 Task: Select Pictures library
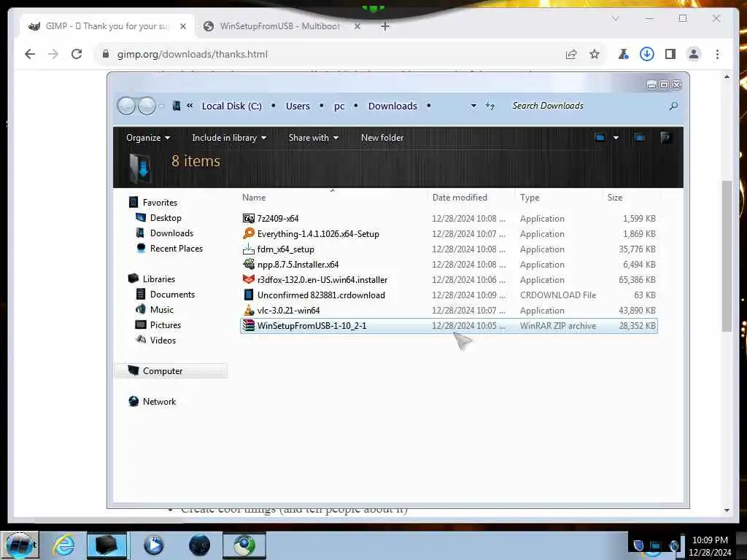coord(166,324)
